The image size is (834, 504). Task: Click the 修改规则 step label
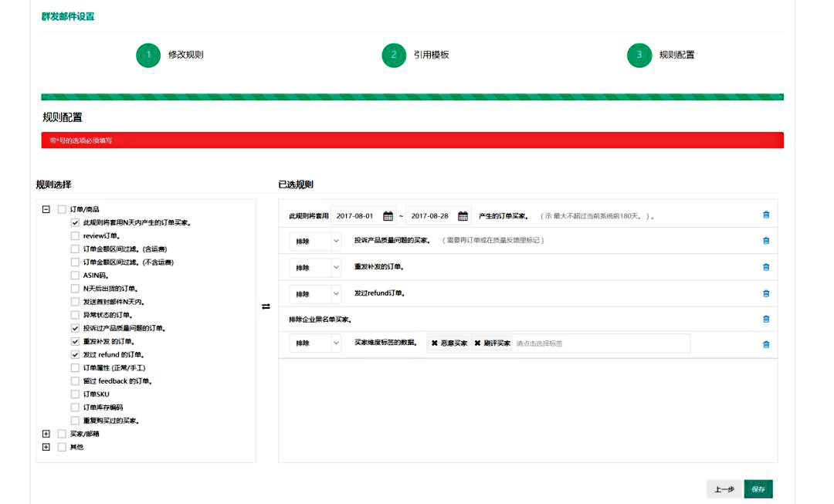pyautogui.click(x=185, y=55)
